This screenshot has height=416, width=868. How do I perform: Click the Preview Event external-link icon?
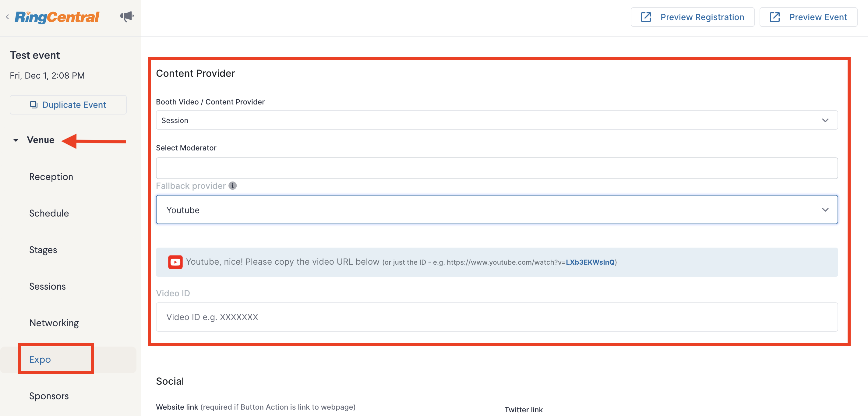(x=775, y=17)
